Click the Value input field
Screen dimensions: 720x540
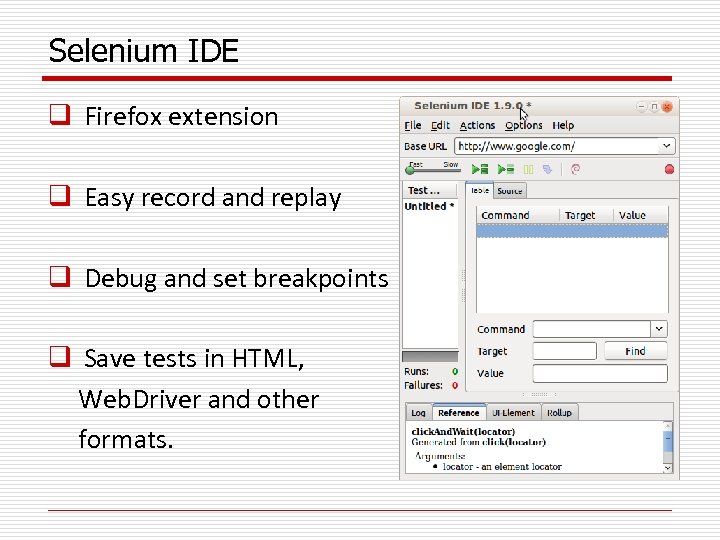pyautogui.click(x=600, y=373)
